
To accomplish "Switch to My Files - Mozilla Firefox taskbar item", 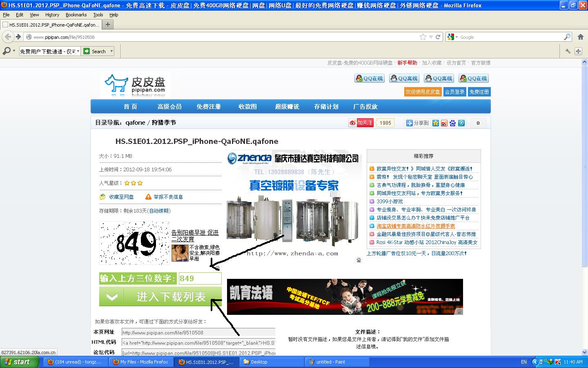I will (x=141, y=362).
